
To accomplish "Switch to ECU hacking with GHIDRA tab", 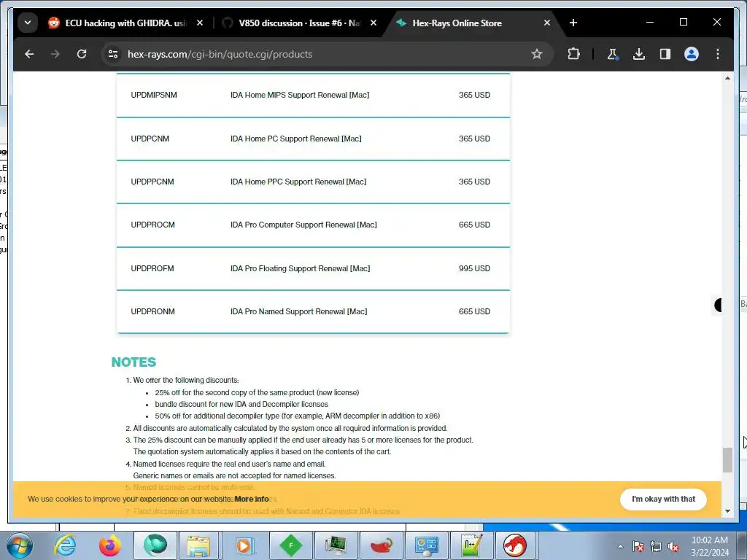I will (x=125, y=23).
